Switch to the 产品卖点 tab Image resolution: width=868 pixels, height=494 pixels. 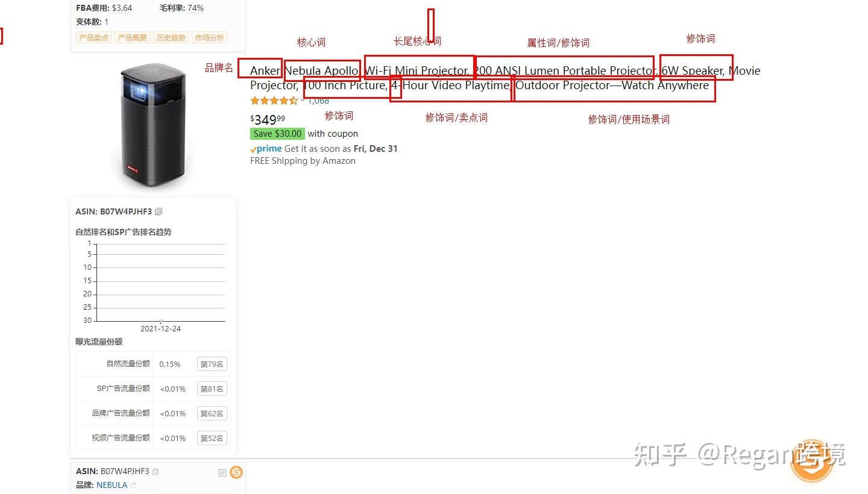click(93, 37)
